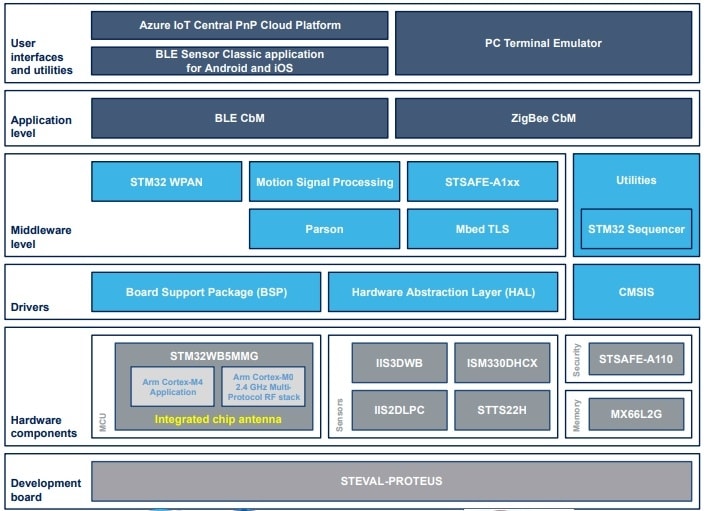
Task: Select the STTS22H sensor block
Action: tap(502, 410)
